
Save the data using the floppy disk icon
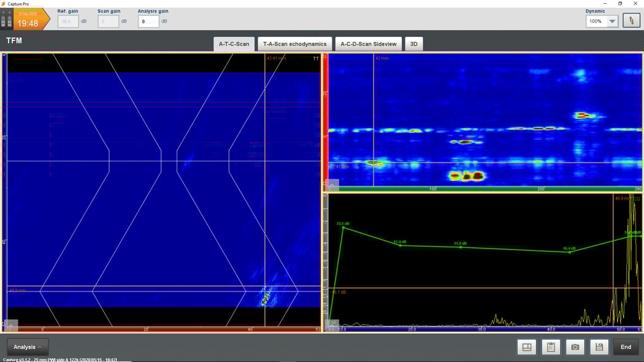[x=599, y=347]
